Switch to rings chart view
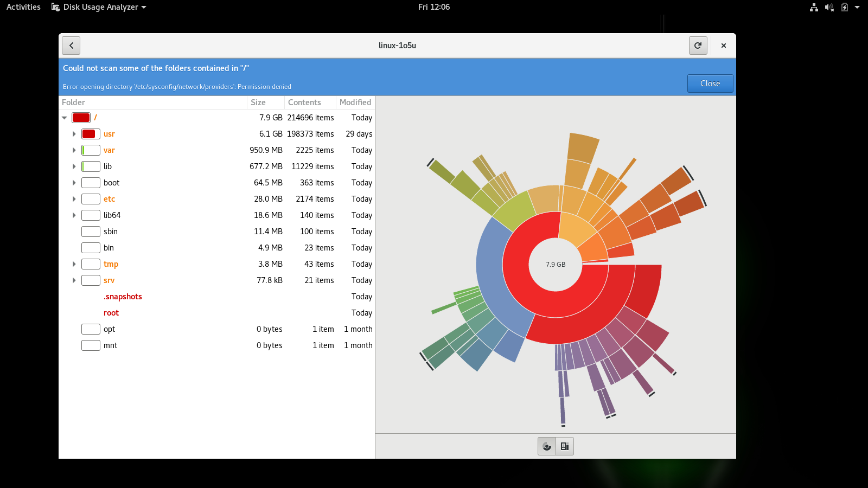The image size is (868, 488). tap(547, 446)
